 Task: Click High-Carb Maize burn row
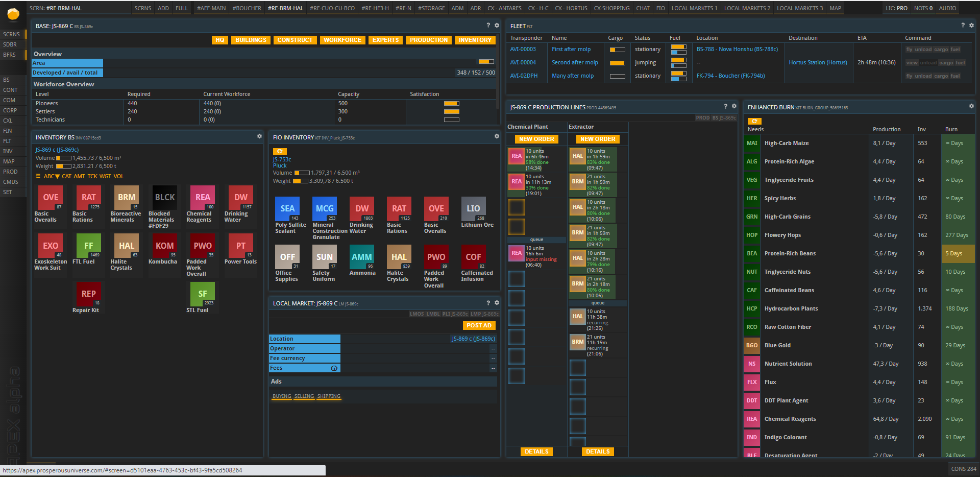[860, 143]
